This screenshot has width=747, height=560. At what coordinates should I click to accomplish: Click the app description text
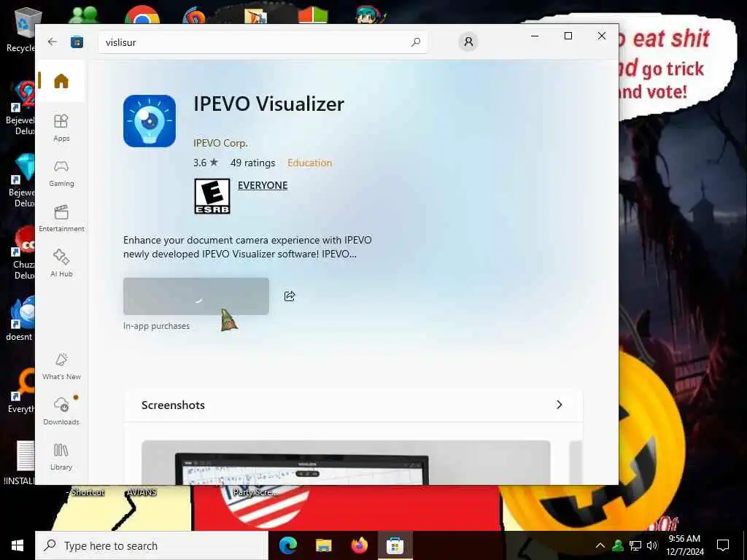tap(247, 246)
